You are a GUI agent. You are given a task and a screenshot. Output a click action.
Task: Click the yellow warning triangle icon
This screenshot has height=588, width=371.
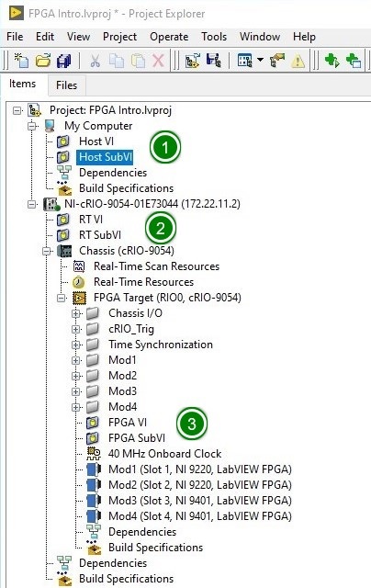(298, 61)
